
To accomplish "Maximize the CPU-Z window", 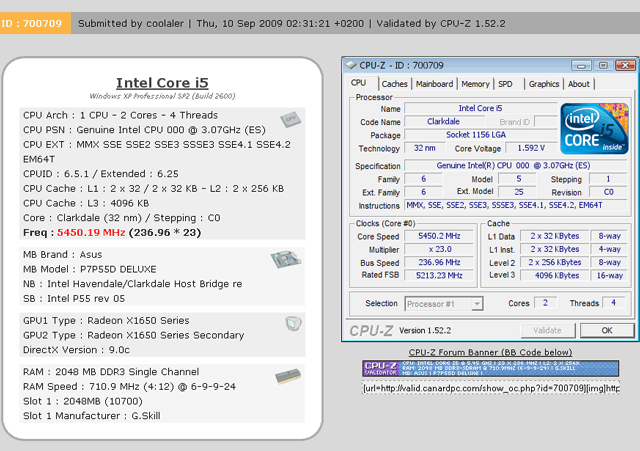I will (603, 65).
